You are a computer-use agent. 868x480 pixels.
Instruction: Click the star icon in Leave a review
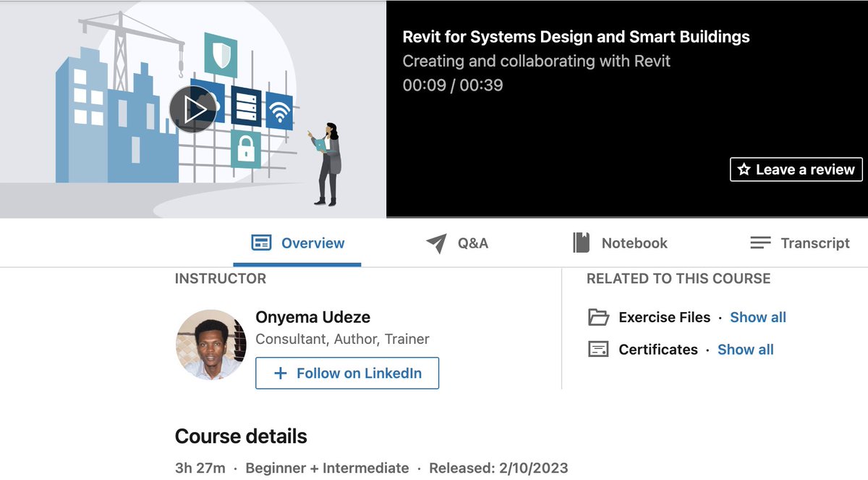(744, 169)
